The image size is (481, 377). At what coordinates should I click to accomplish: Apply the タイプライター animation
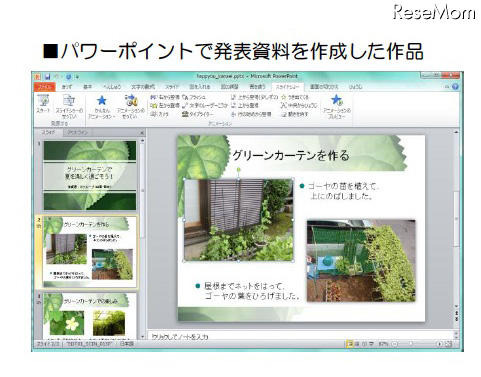(198, 114)
